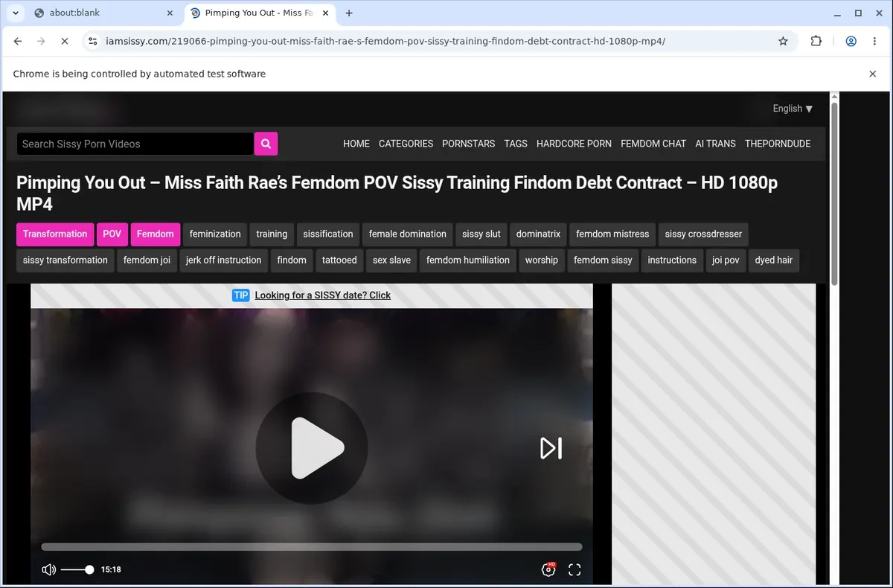Open the CATEGORIES menu item
The image size is (893, 588).
point(406,144)
